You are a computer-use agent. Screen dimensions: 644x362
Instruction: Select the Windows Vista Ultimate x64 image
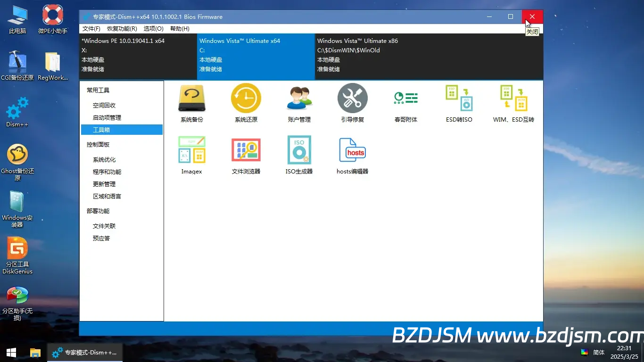click(256, 56)
